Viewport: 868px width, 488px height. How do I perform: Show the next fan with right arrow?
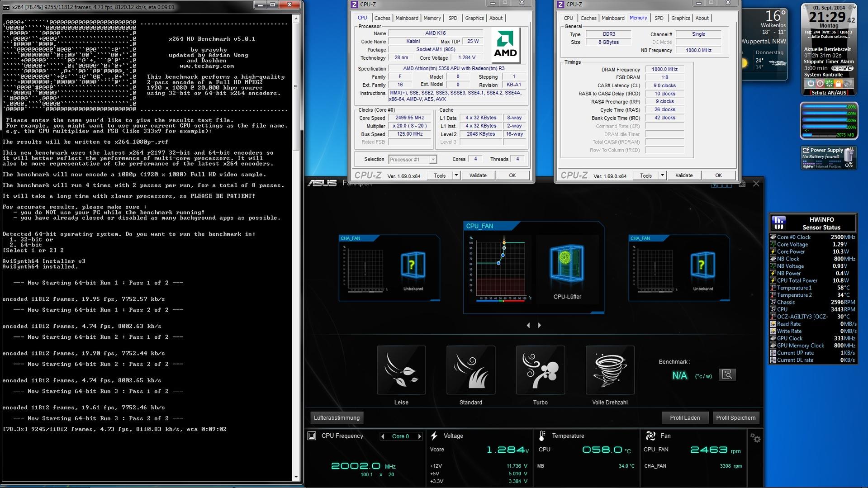(x=539, y=325)
